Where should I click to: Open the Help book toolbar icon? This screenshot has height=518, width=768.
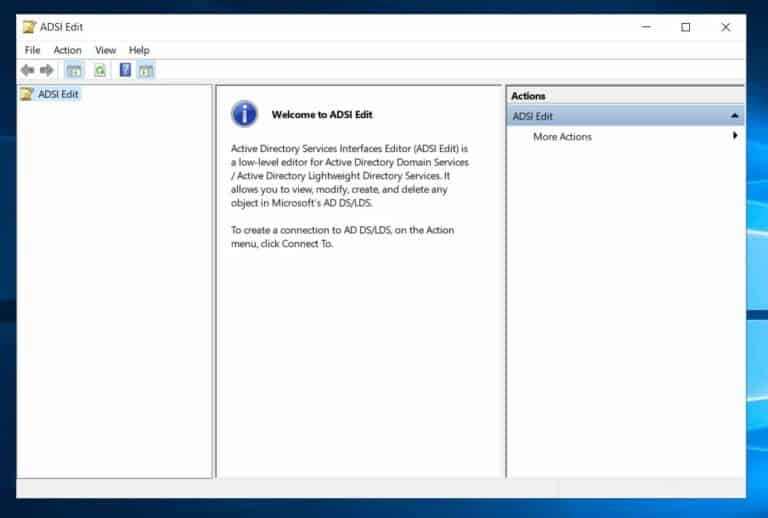click(125, 70)
